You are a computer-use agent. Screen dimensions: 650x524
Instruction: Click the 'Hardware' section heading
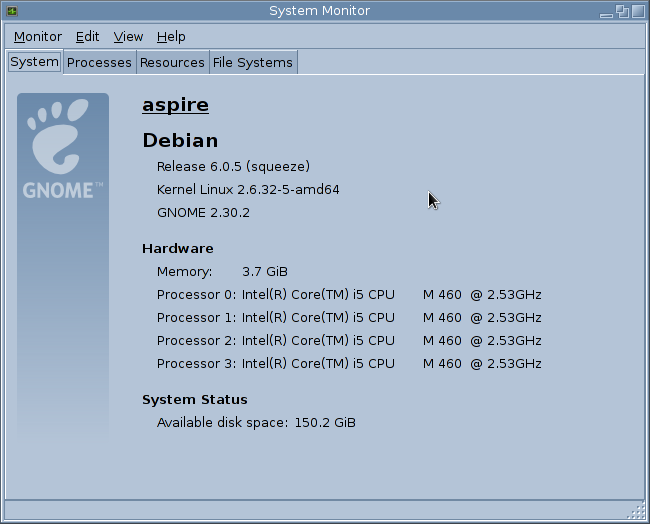click(x=178, y=248)
